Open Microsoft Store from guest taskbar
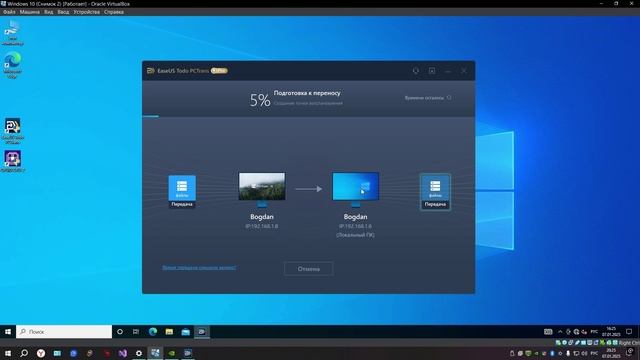The height and width of the screenshot is (360, 640). click(186, 332)
